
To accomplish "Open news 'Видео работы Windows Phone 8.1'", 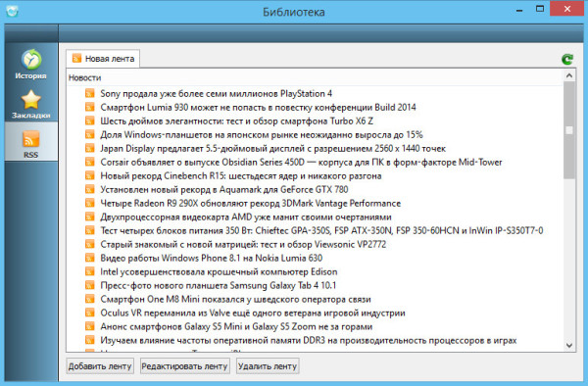I will 211,259.
